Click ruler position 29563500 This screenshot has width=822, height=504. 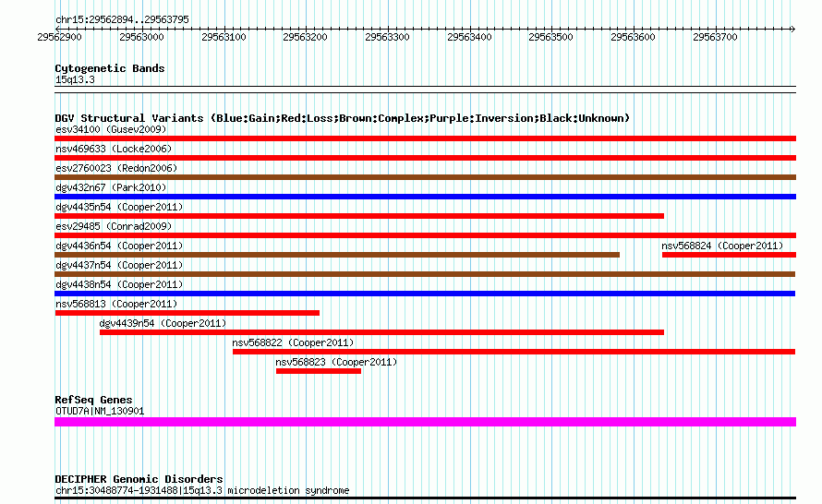[x=551, y=37]
